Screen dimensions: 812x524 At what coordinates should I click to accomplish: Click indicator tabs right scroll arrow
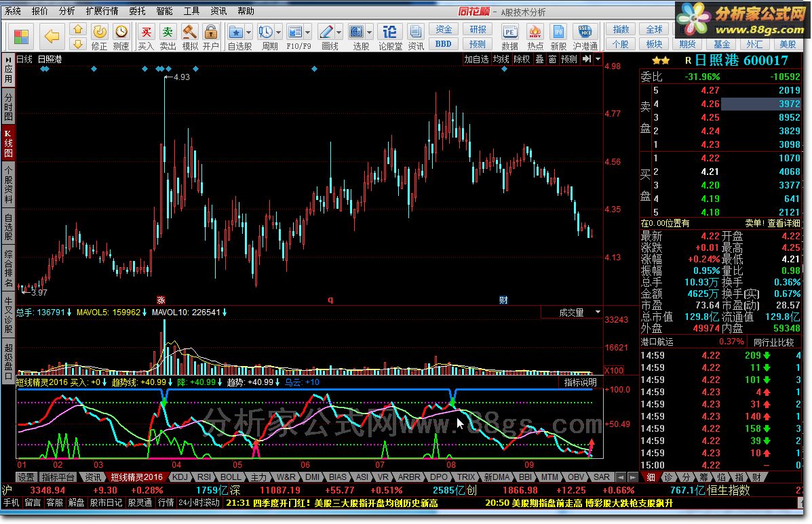click(634, 477)
